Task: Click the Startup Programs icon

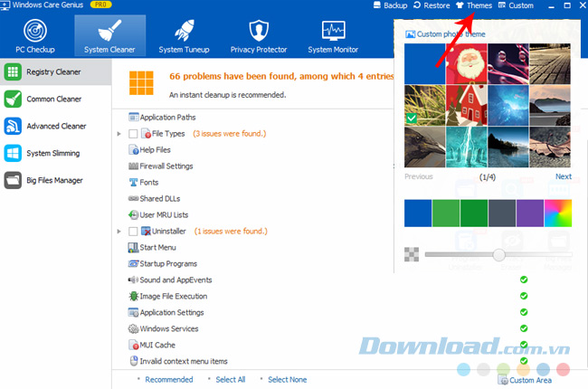Action: 134,264
